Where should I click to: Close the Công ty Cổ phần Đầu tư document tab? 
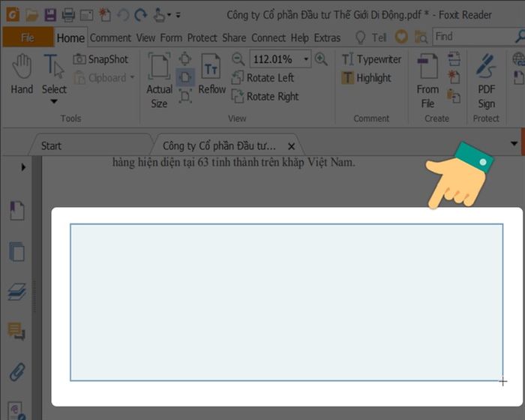tap(292, 146)
